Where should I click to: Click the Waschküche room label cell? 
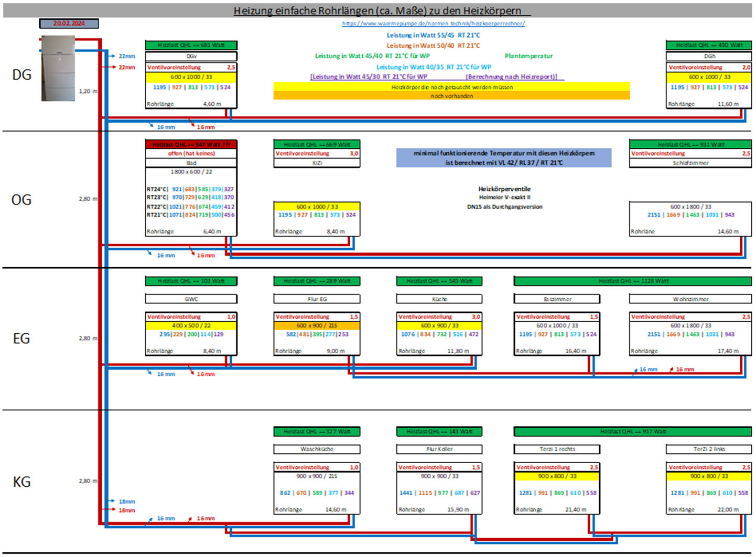click(x=317, y=449)
